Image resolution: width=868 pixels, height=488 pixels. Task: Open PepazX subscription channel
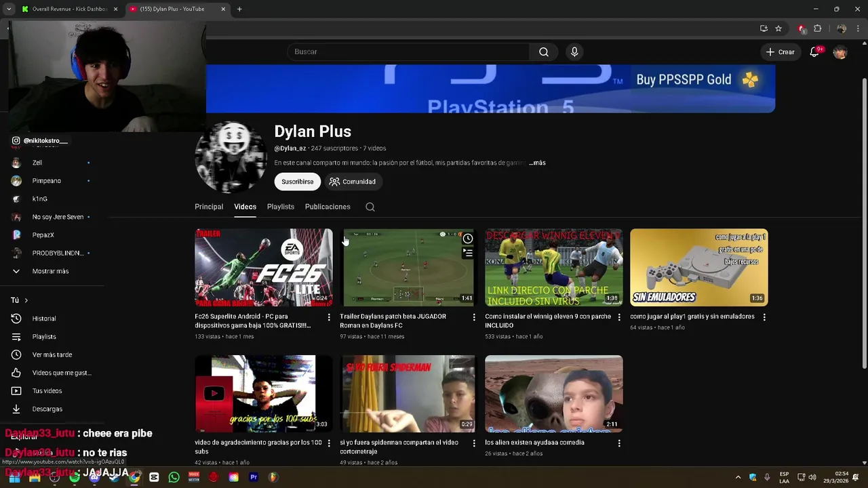point(43,235)
